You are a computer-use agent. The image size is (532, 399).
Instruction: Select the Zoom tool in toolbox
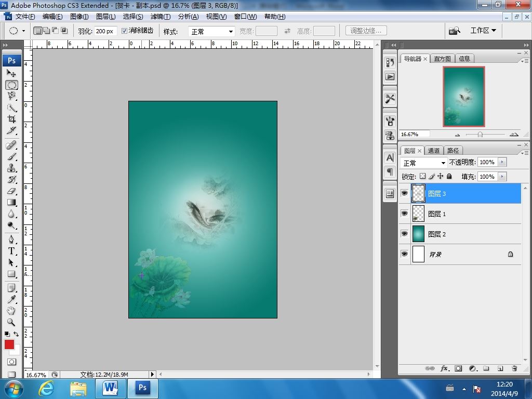coord(11,322)
